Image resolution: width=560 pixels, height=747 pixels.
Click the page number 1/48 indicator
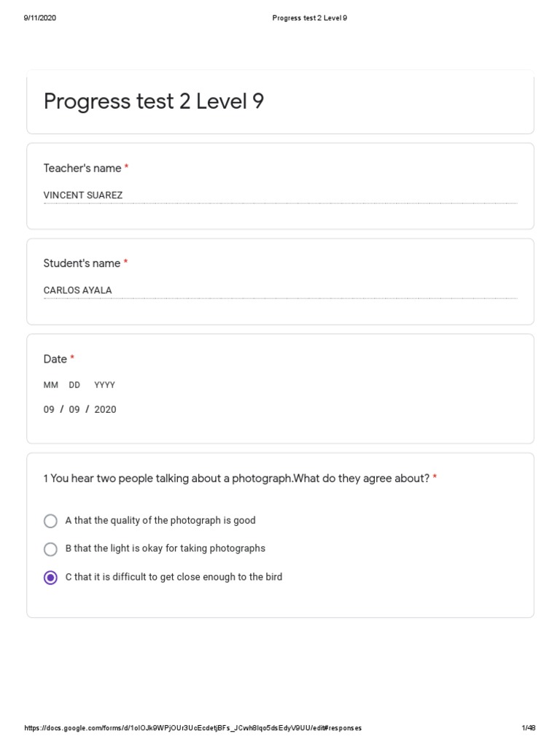click(x=529, y=728)
